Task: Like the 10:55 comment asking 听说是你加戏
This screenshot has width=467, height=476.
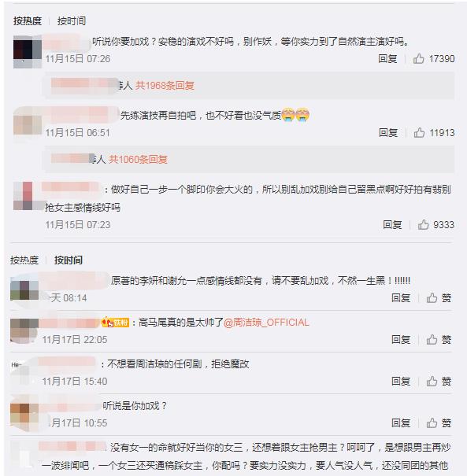Action: coord(439,422)
